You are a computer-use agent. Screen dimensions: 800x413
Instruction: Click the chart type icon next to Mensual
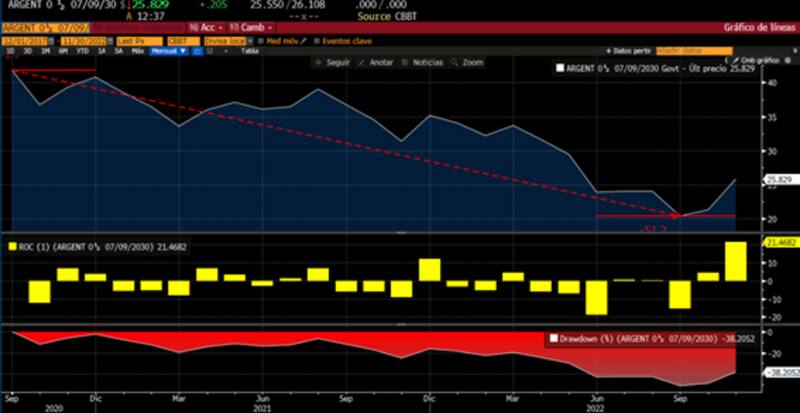[x=196, y=50]
